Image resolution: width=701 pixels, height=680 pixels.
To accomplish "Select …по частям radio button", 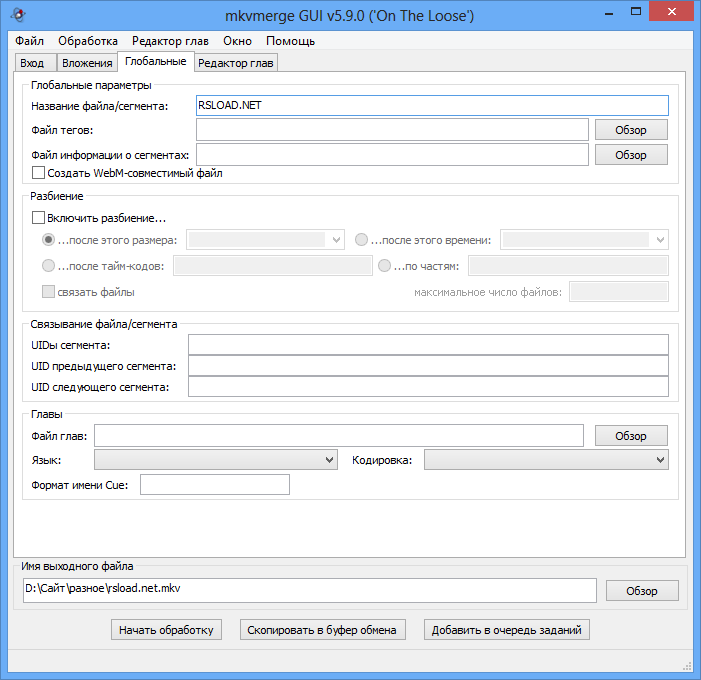I will click(384, 266).
